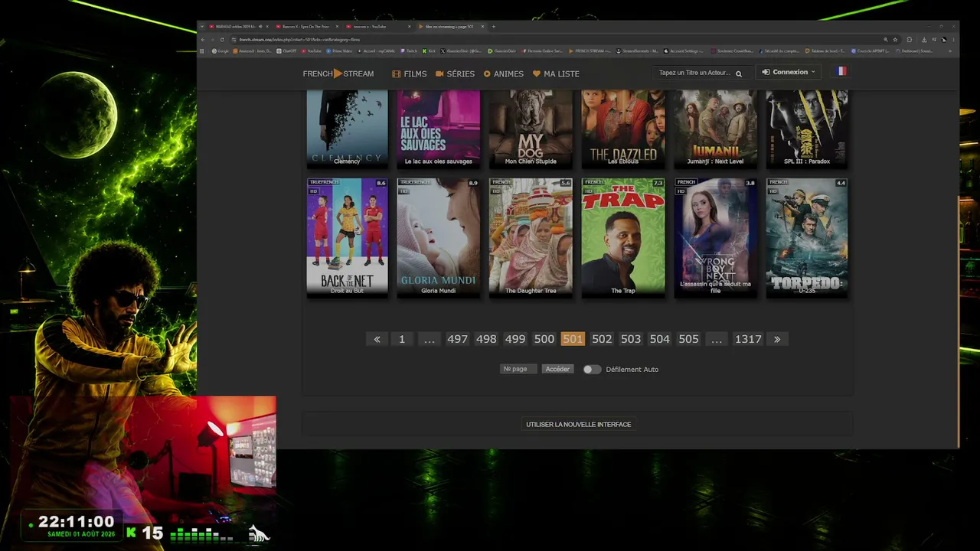Show more bookmarks chevron
980x551 pixels.
(x=952, y=51)
